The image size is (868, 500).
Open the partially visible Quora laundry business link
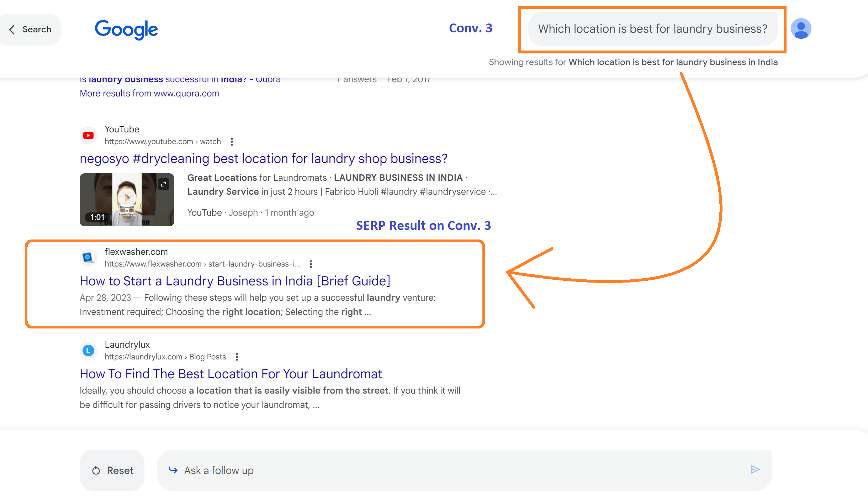pos(180,79)
